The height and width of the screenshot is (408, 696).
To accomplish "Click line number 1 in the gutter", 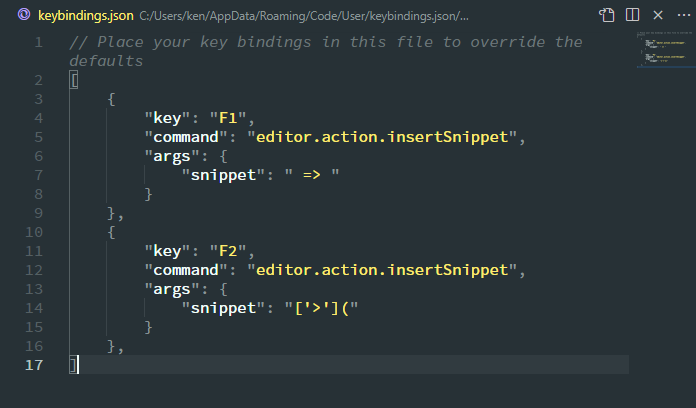I will click(x=39, y=42).
